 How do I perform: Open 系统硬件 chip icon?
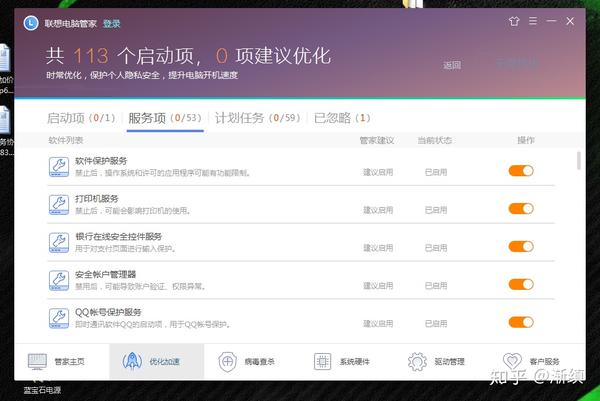[322, 362]
